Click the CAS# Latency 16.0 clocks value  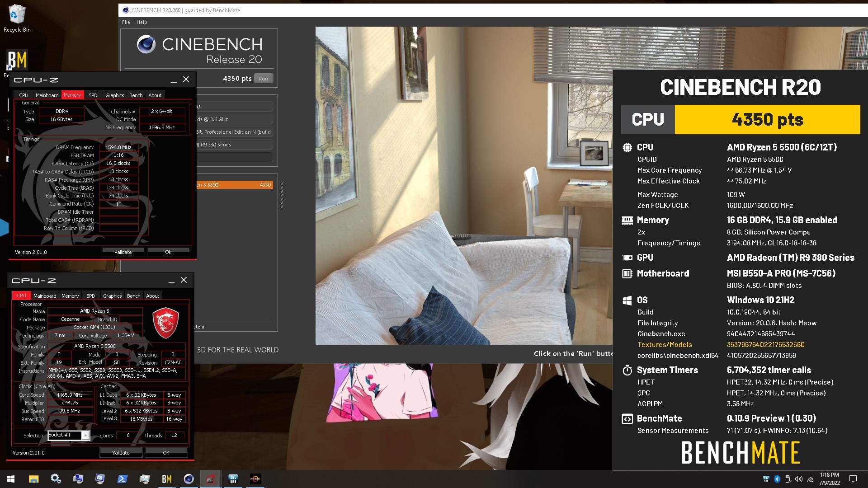118,164
